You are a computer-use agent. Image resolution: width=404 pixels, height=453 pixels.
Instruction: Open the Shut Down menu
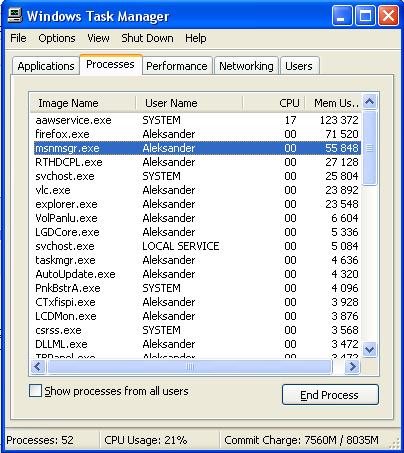pos(147,38)
